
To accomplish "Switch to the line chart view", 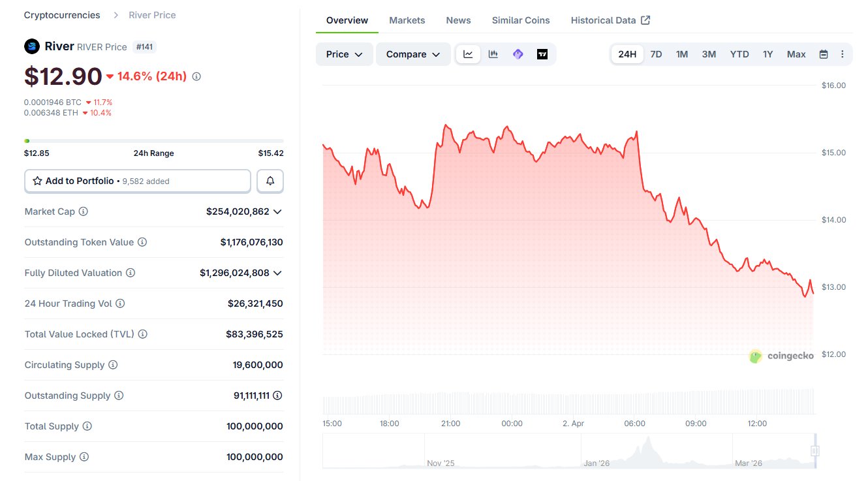I will (x=468, y=54).
